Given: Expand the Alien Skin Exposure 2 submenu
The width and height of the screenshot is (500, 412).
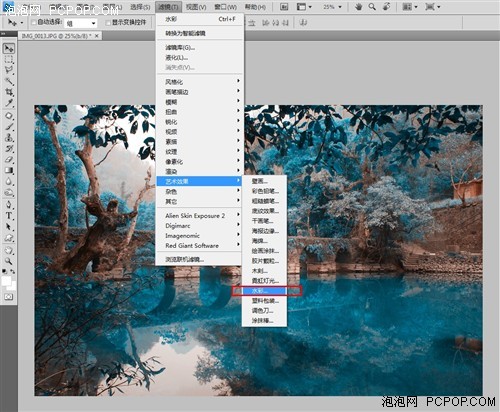Looking at the screenshot, I should tap(200, 216).
